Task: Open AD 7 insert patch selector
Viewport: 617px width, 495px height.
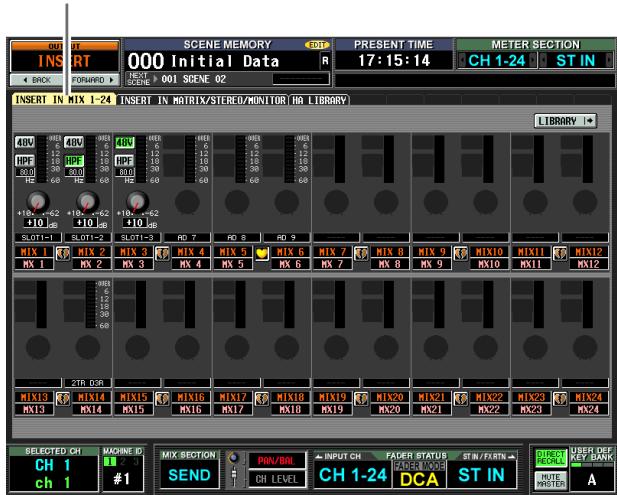Action: [x=187, y=238]
